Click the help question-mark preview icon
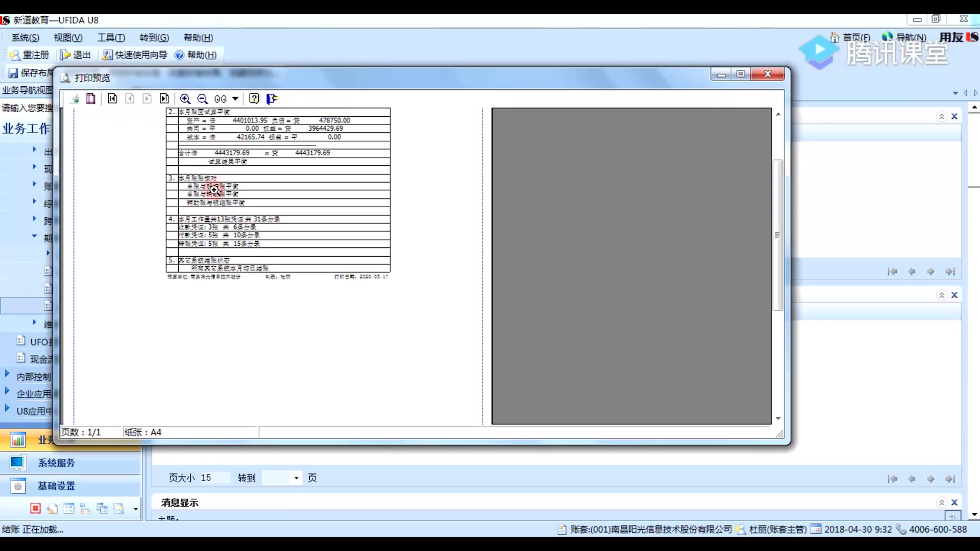Screen dimensions: 980x551 click(x=254, y=99)
